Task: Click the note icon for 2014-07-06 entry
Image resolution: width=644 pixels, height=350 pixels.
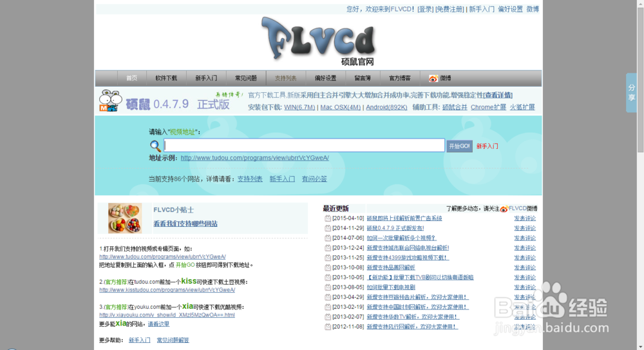Action: pyautogui.click(x=328, y=238)
